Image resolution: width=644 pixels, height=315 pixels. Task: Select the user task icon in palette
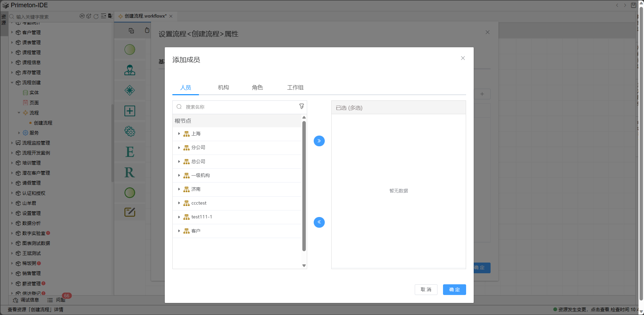pos(130,70)
